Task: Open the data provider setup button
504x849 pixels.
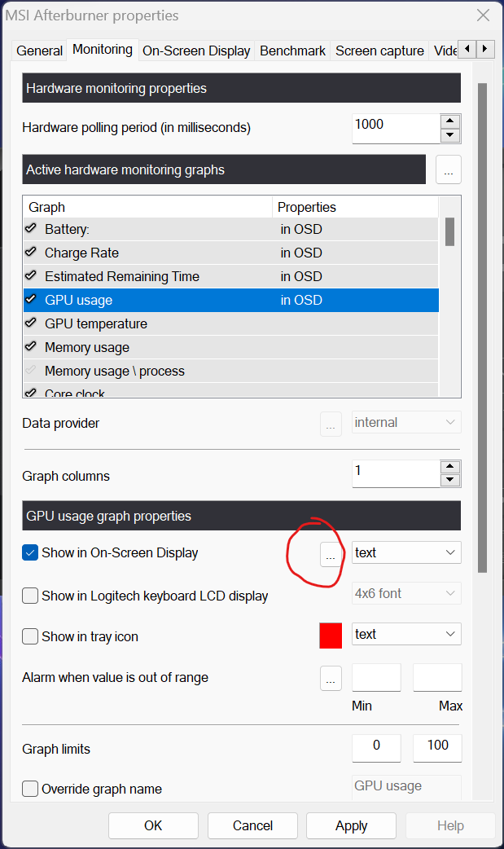Action: [x=331, y=422]
